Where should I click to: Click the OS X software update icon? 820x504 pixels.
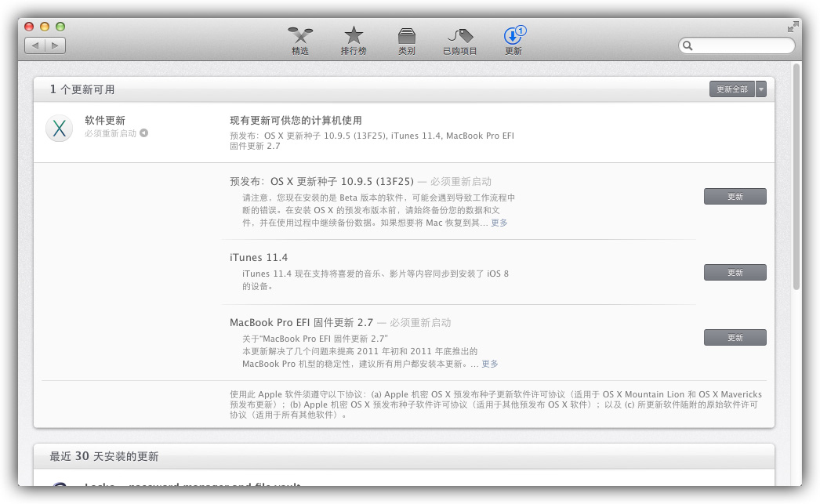59,128
